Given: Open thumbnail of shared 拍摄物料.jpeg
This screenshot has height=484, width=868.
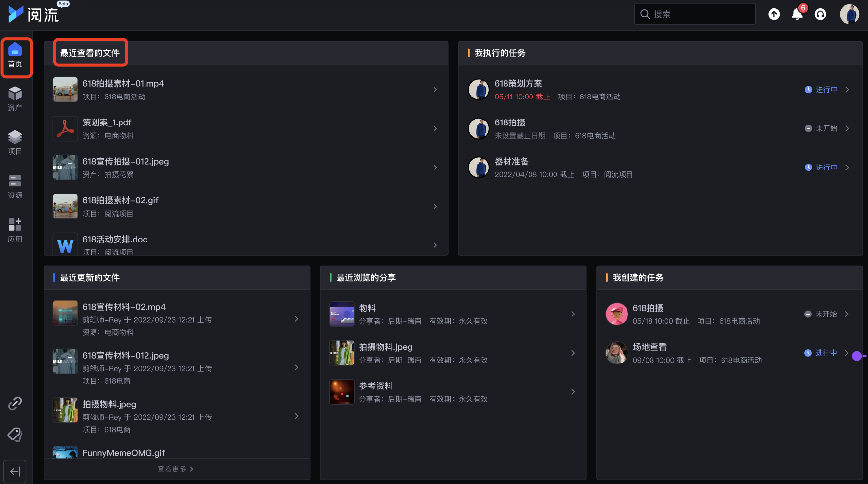Looking at the screenshot, I should click(342, 353).
